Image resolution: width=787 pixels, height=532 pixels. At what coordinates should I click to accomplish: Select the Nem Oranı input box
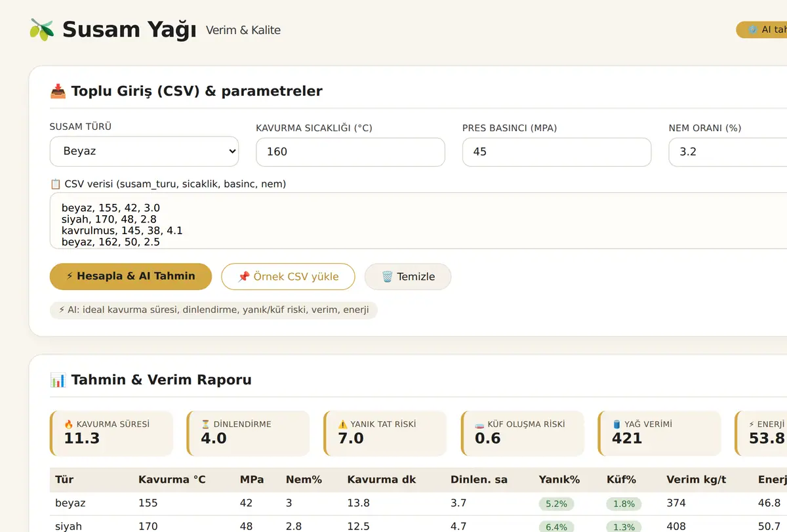(x=728, y=152)
